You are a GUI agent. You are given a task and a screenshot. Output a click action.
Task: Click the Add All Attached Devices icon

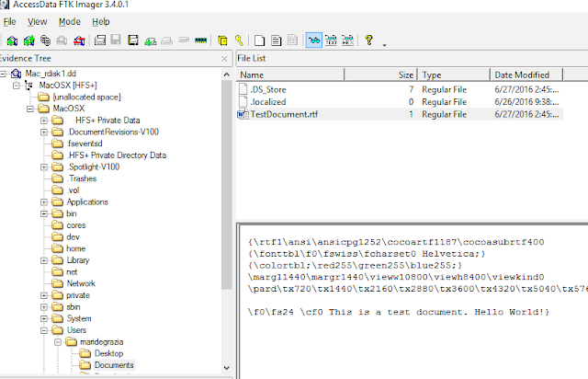pyautogui.click(x=28, y=40)
